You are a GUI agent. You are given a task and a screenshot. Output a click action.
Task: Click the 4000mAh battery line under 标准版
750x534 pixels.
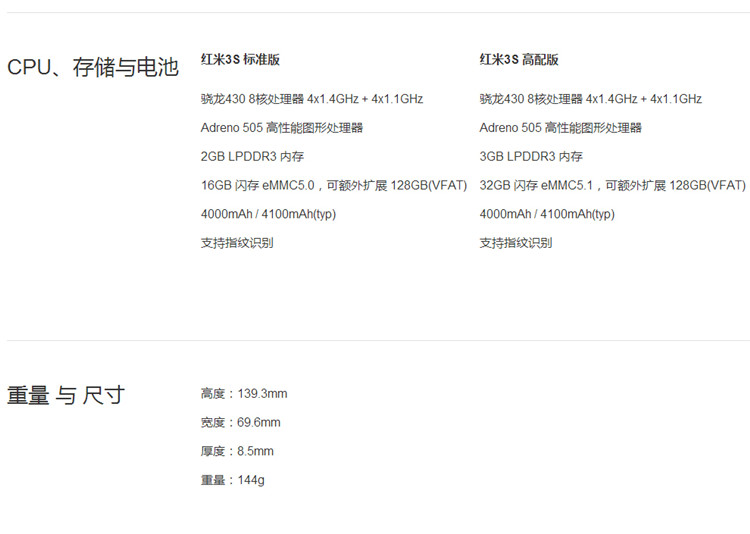click(x=267, y=214)
